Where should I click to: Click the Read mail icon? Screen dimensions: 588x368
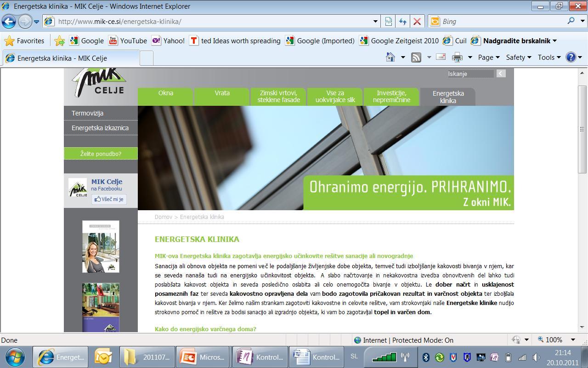tap(441, 57)
